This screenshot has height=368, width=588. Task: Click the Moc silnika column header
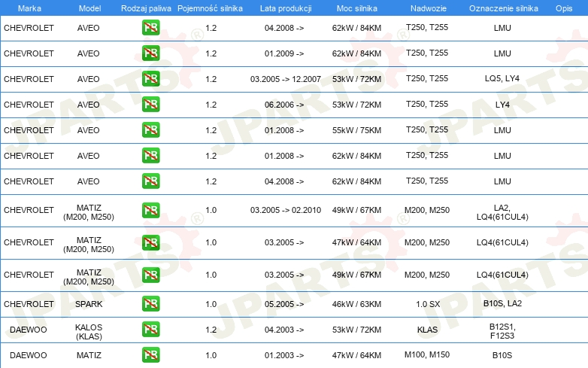click(x=357, y=8)
